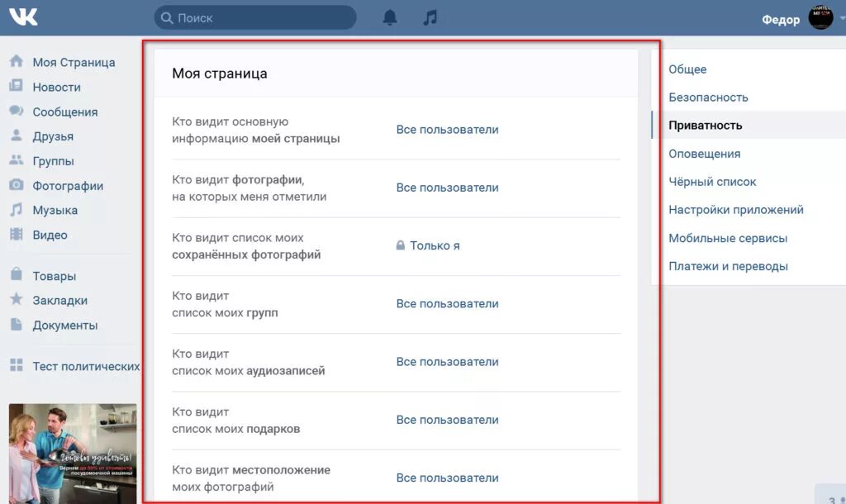Open the notifications bell
Viewport: 846px width, 504px height.
click(x=390, y=18)
